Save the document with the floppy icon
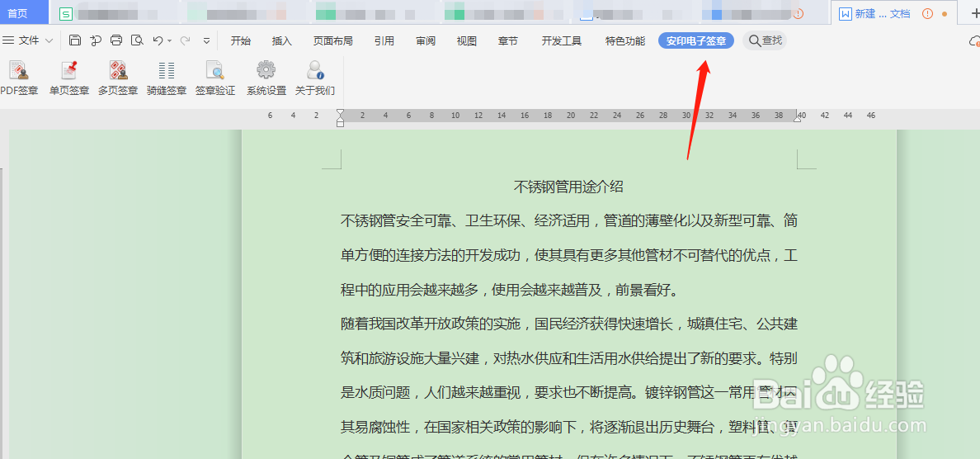 pyautogui.click(x=75, y=40)
